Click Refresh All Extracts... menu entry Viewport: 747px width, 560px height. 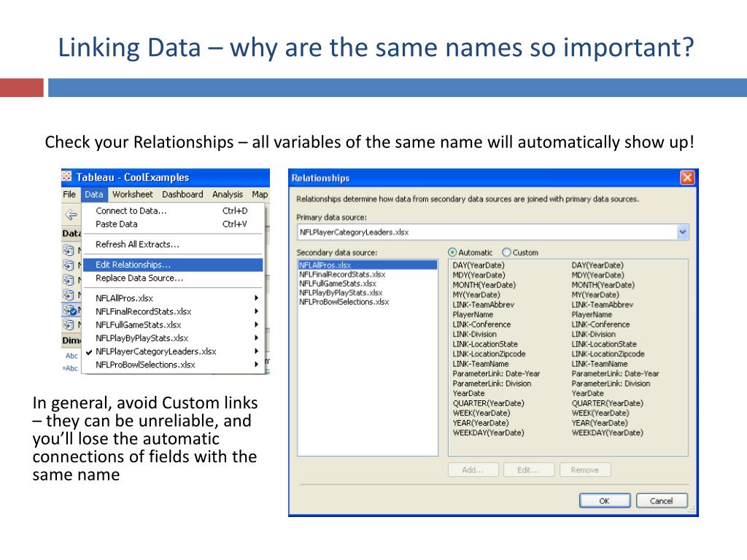point(172,244)
